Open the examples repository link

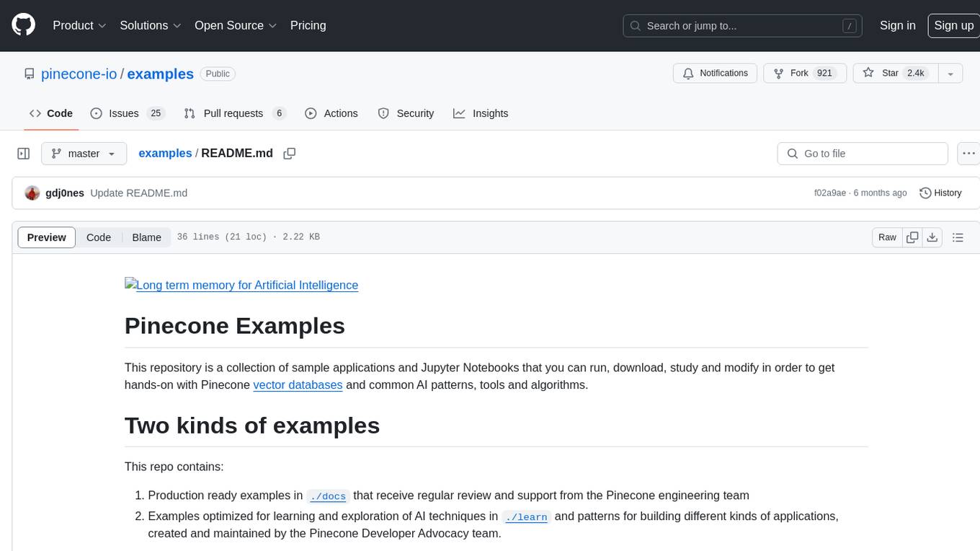point(160,74)
